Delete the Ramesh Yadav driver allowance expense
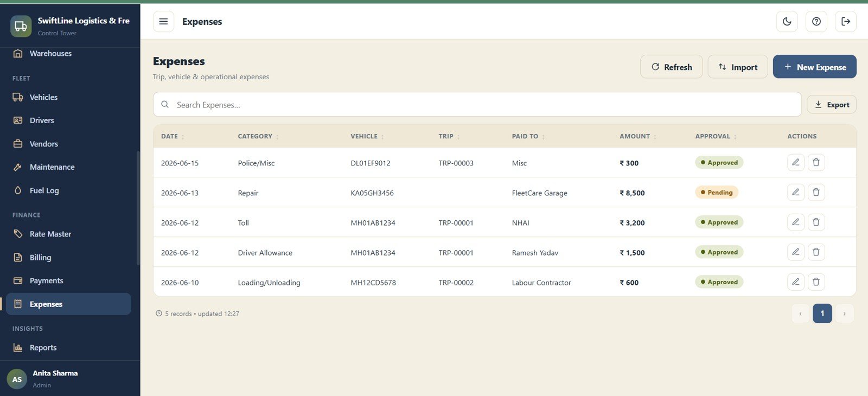The width and height of the screenshot is (868, 396). pyautogui.click(x=816, y=252)
